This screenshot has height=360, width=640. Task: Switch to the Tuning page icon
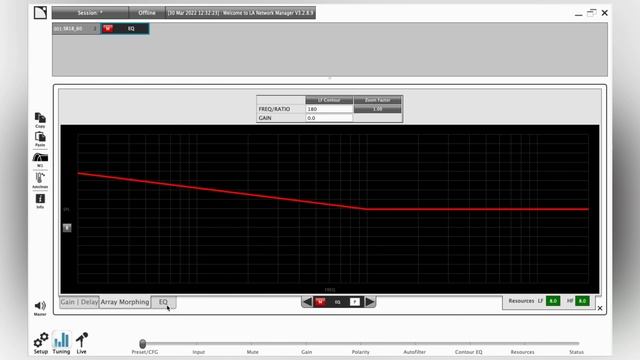61,342
